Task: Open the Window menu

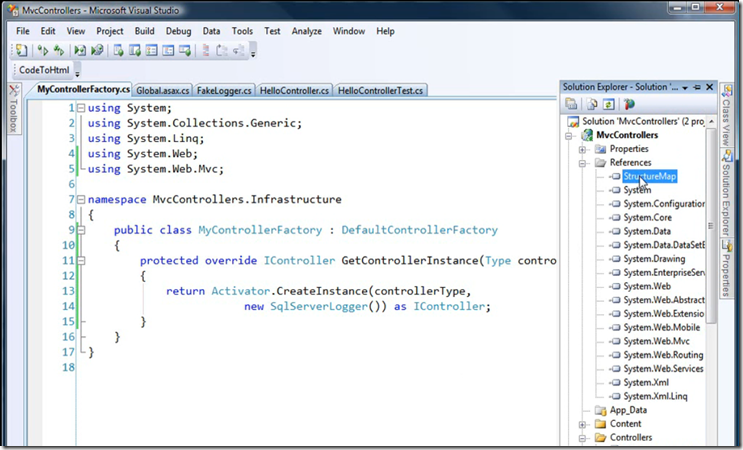Action: pos(349,31)
